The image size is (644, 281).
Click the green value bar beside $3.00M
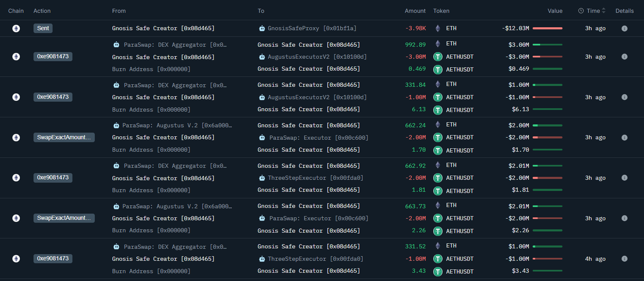547,45
